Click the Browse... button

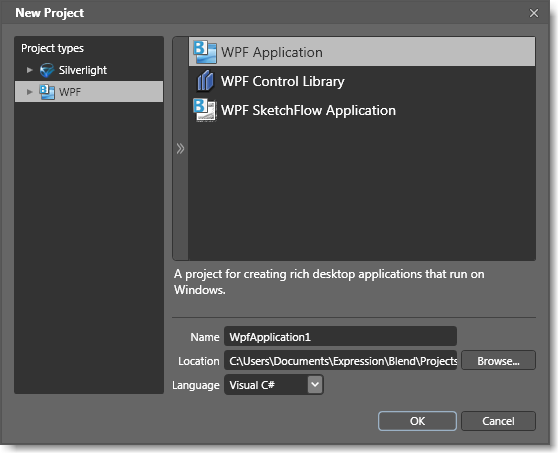498,360
